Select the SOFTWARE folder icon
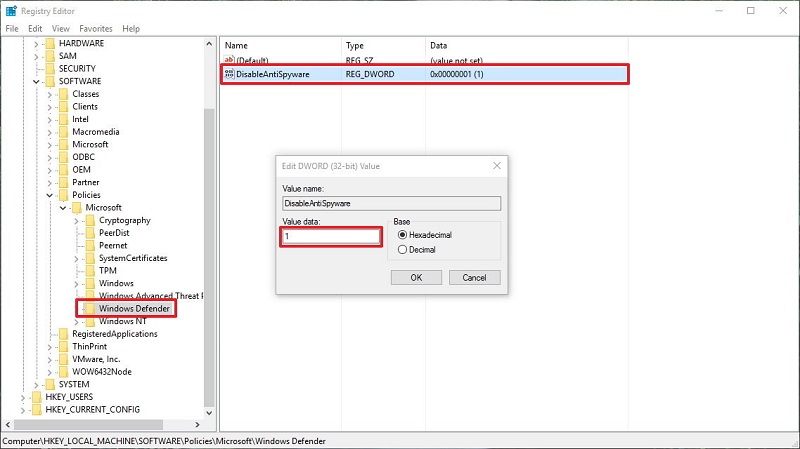Viewport: 800px width, 449px height. tap(50, 81)
